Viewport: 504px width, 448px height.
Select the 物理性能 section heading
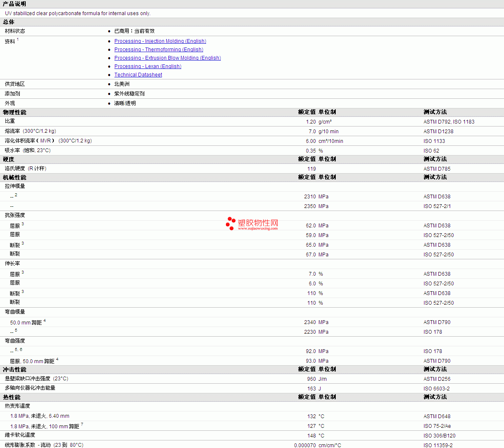click(14, 112)
